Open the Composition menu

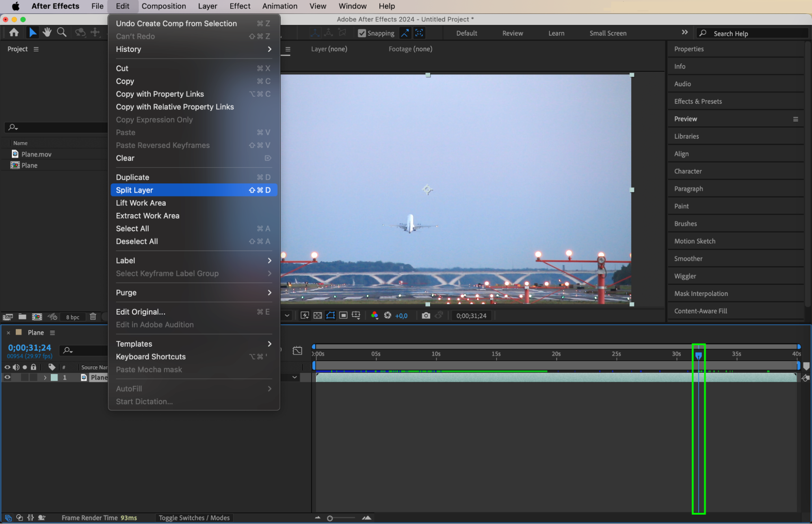[164, 6]
